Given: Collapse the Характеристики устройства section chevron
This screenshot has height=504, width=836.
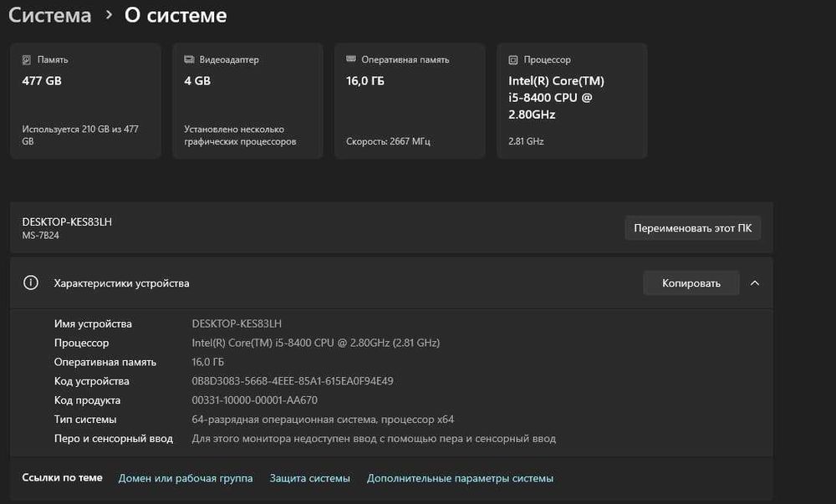Looking at the screenshot, I should [755, 283].
